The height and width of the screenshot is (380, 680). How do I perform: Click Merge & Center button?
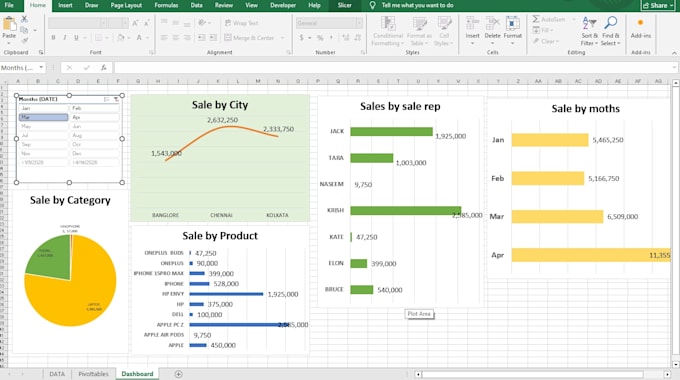(249, 38)
